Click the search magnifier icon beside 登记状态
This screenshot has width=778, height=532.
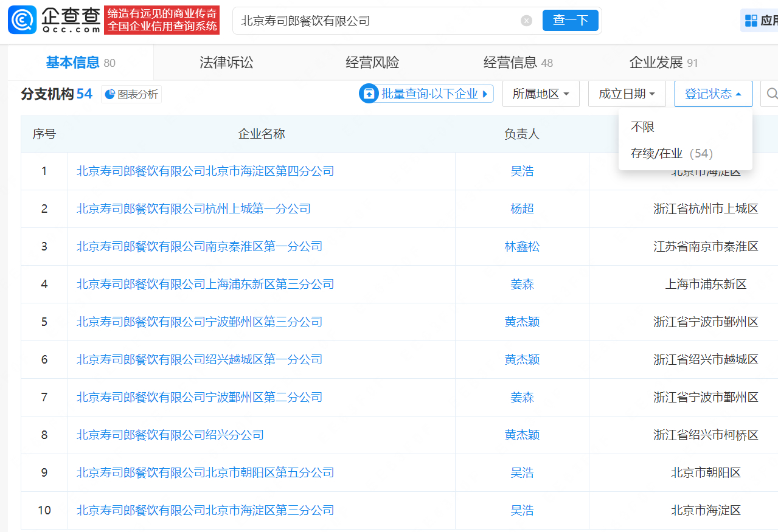coord(771,94)
